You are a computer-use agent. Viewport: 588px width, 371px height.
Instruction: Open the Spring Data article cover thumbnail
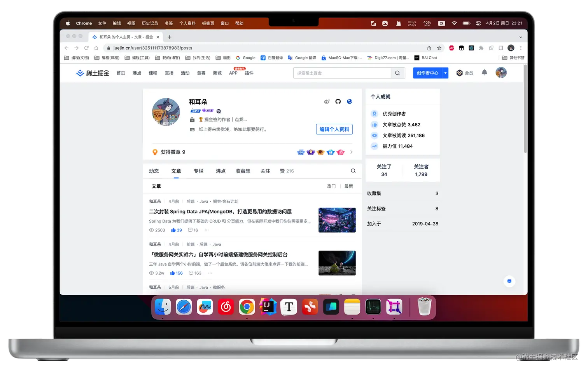tap(337, 220)
